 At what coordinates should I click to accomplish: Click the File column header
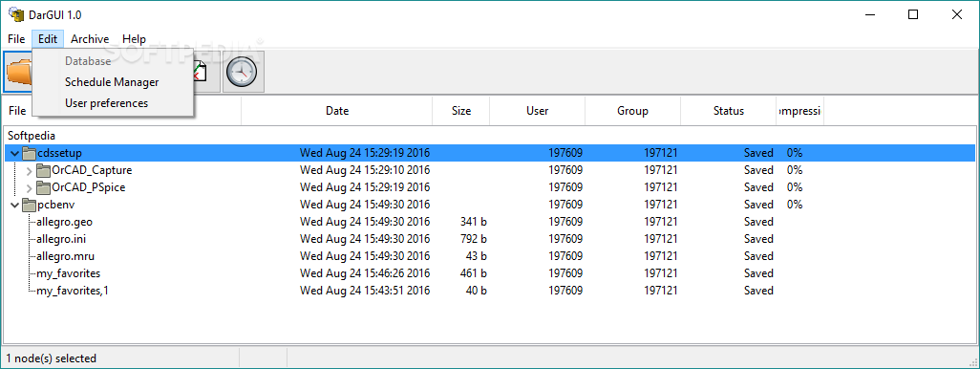click(17, 111)
